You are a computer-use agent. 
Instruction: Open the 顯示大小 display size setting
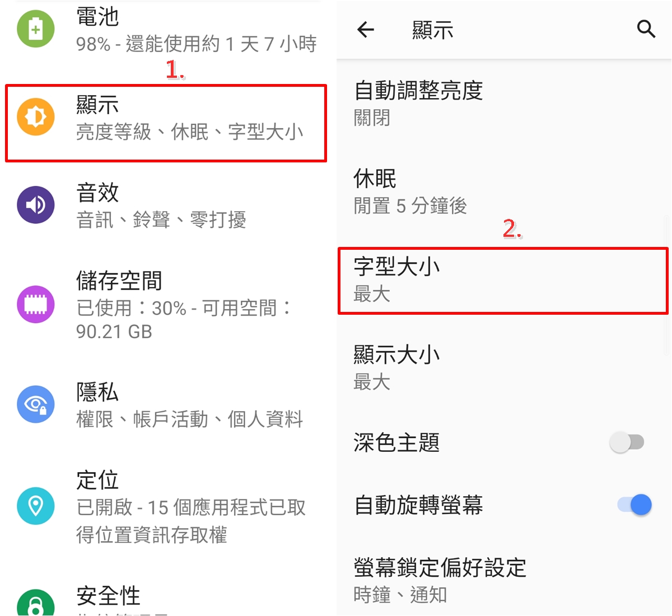pos(503,368)
